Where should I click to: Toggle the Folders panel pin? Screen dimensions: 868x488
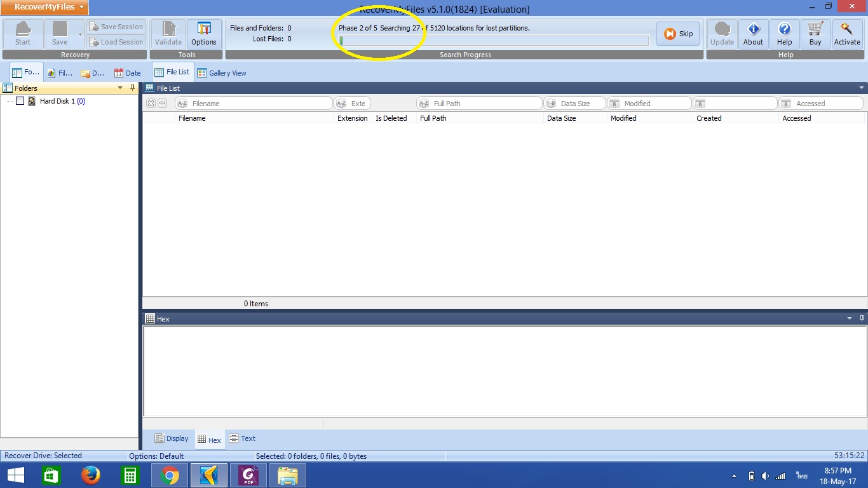(x=132, y=88)
